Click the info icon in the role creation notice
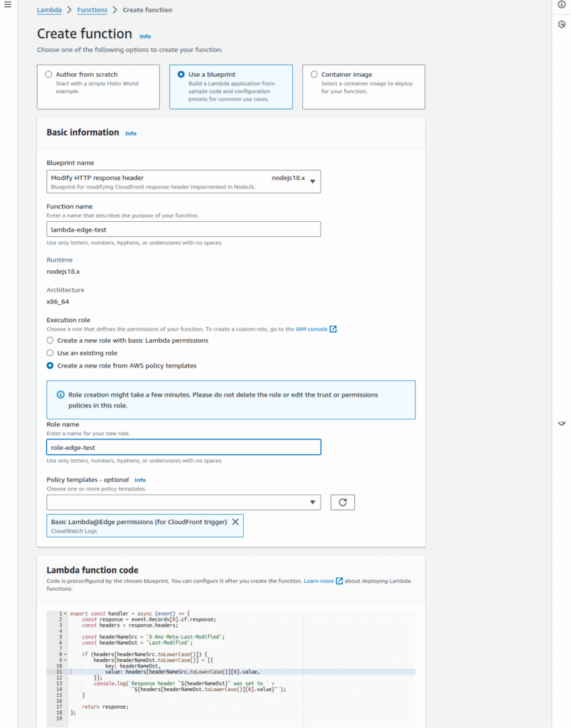The height and width of the screenshot is (728, 571). pyautogui.click(x=60, y=395)
